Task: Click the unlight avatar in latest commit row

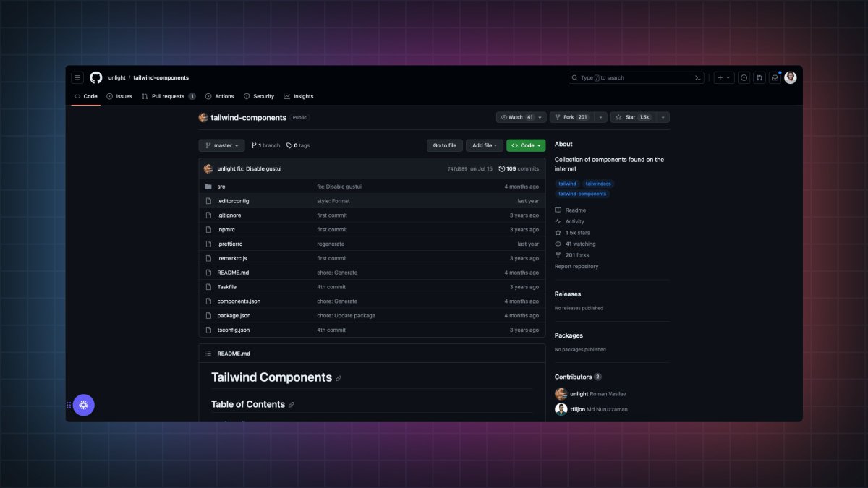Action: coord(208,168)
